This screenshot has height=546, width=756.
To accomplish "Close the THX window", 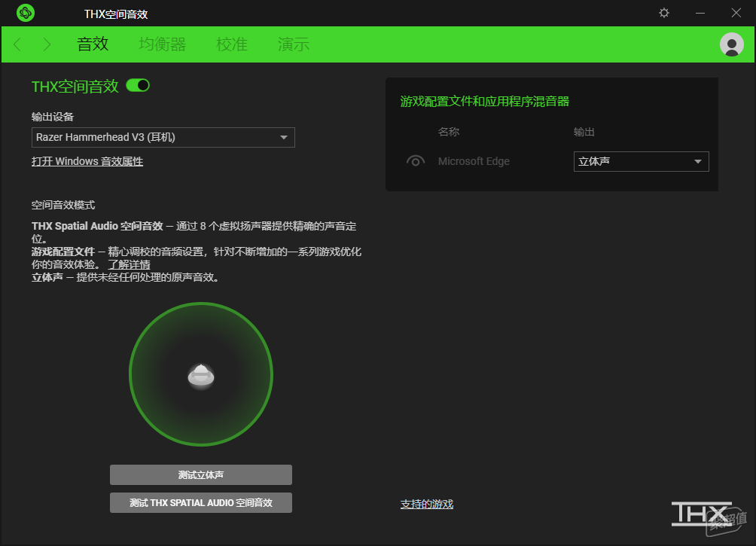I will click(x=736, y=13).
